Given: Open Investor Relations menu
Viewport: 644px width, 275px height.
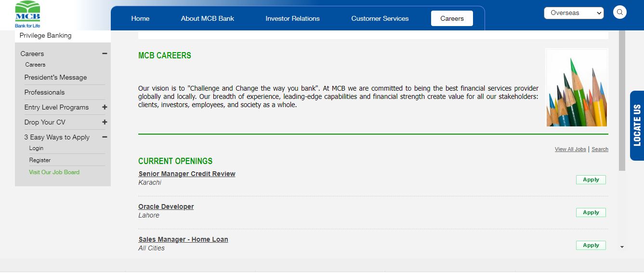Looking at the screenshot, I should [x=292, y=18].
